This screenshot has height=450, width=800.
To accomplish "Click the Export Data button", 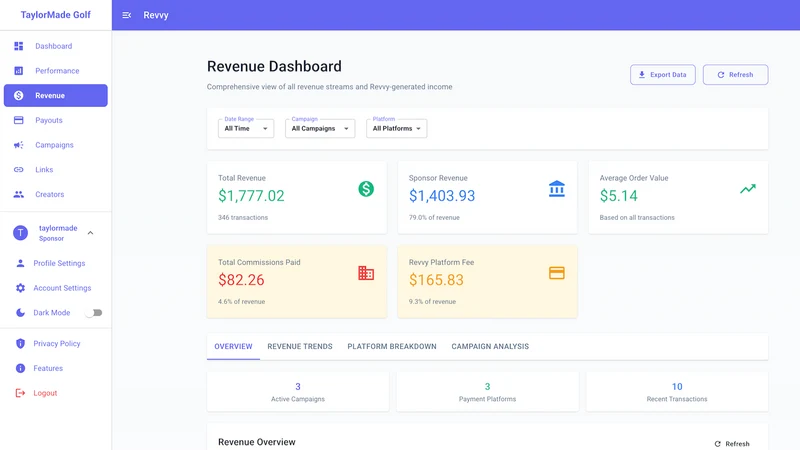I will (x=663, y=74).
